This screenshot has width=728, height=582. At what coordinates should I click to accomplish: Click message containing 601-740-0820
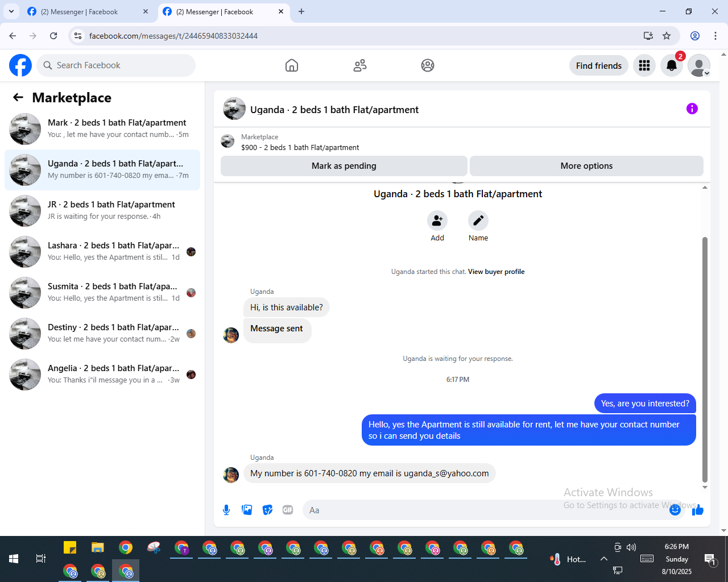click(x=370, y=473)
